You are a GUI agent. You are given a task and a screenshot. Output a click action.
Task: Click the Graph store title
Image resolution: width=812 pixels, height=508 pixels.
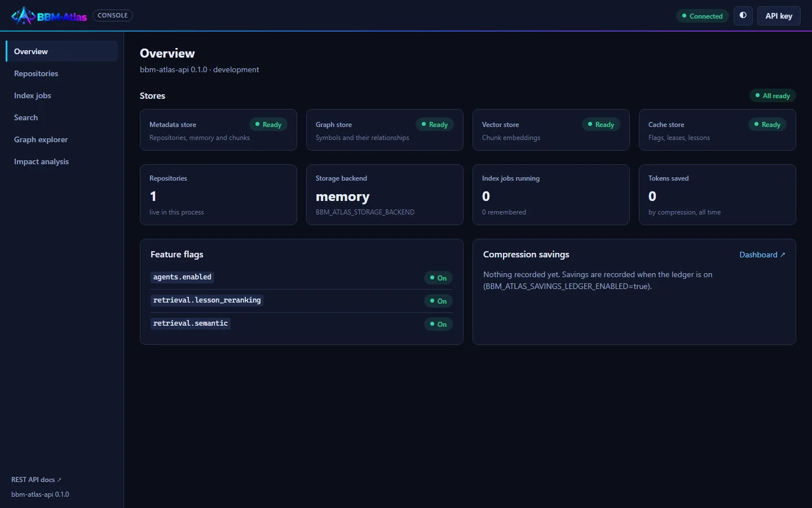click(334, 125)
